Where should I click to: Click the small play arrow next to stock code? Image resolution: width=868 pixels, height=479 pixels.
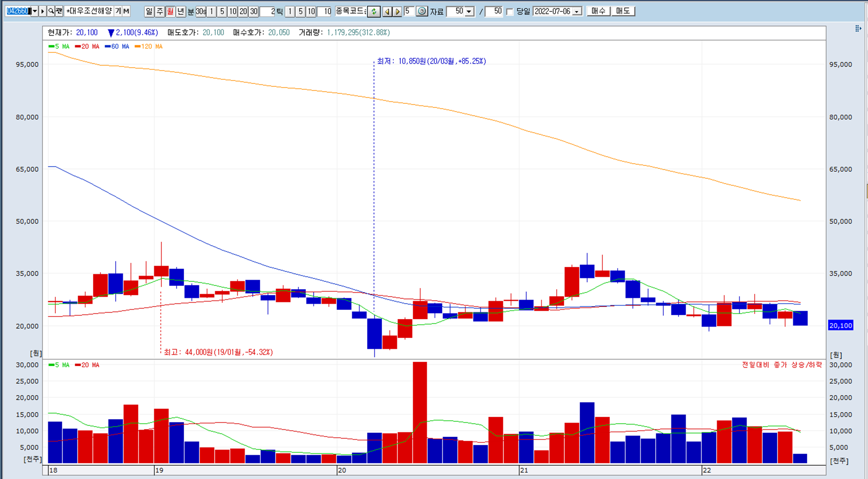(x=43, y=11)
